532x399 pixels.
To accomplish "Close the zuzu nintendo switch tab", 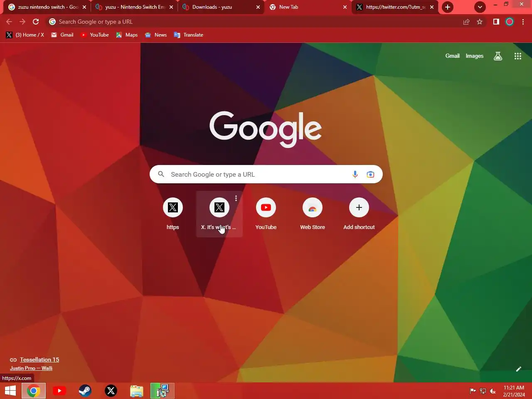I will tap(84, 7).
